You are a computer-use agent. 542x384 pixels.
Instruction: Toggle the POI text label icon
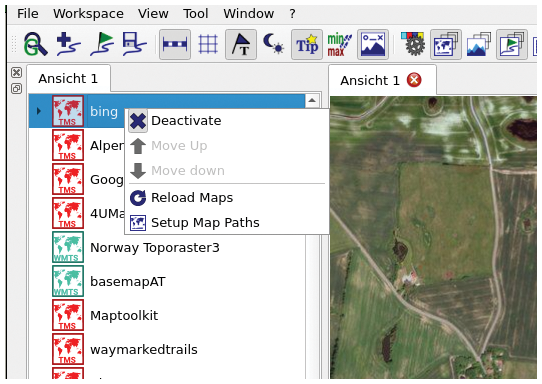tap(241, 44)
